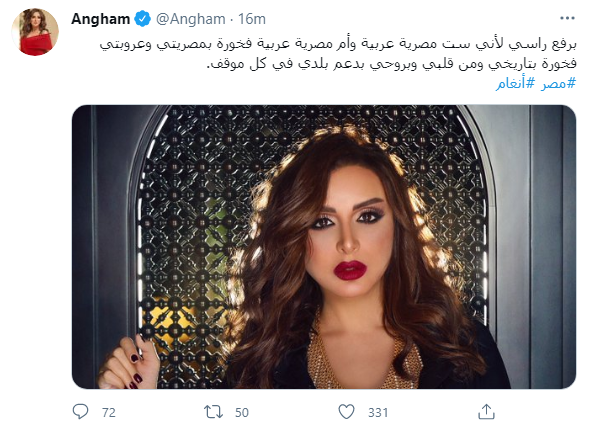Click the like count 331
The width and height of the screenshot is (593, 431).
[378, 412]
